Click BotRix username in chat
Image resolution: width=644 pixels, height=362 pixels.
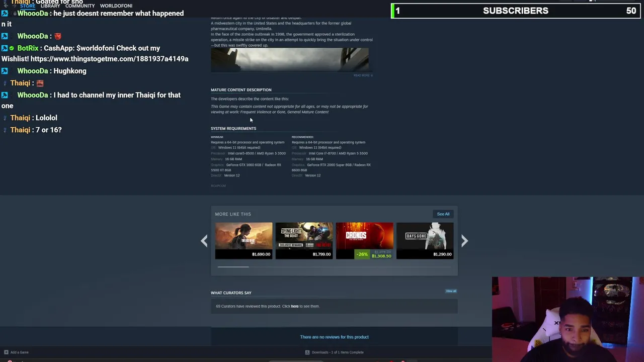click(28, 48)
